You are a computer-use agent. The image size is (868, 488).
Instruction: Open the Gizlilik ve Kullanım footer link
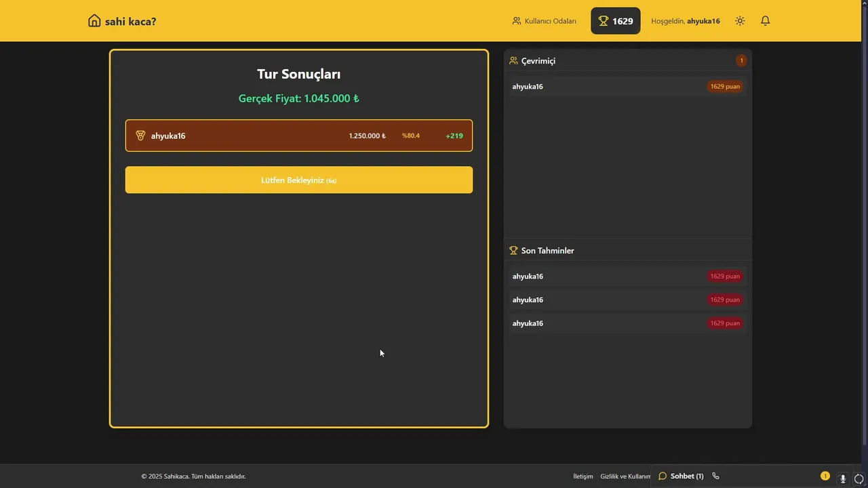625,476
